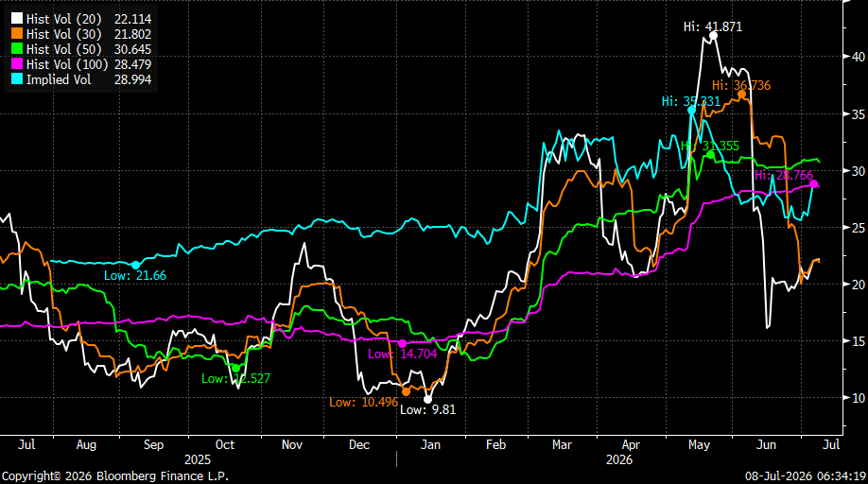Click the cyan Hi: 35.331 peak marker
This screenshot has height=484, width=868.
point(691,111)
